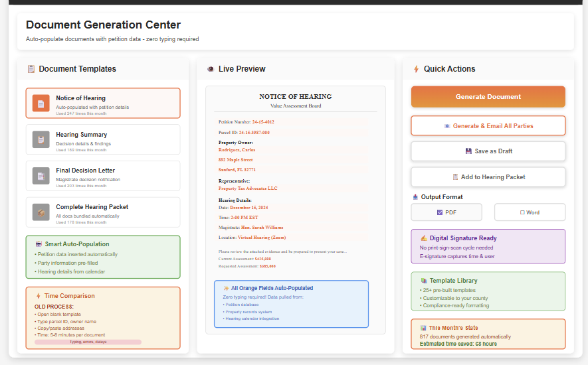Image resolution: width=588 pixels, height=365 pixels.
Task: Select the Word output format
Action: click(530, 212)
